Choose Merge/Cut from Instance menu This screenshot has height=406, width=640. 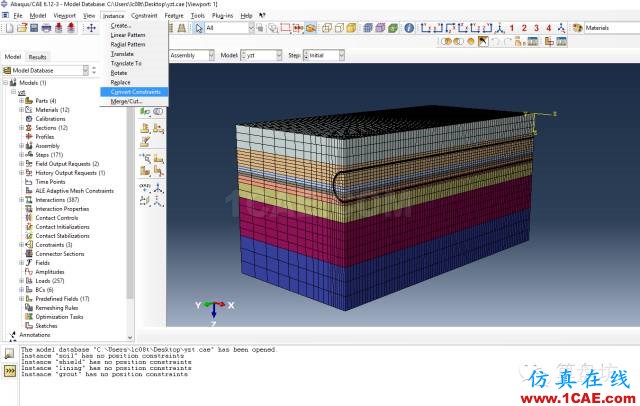[126, 101]
